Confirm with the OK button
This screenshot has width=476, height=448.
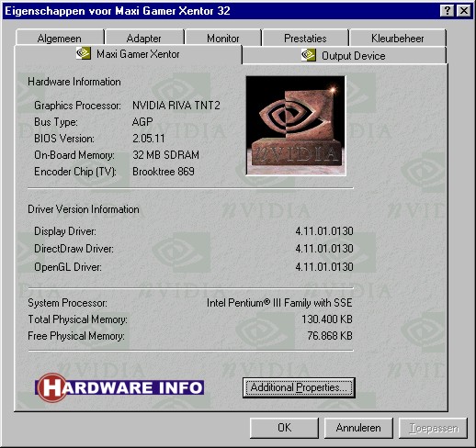pyautogui.click(x=284, y=428)
